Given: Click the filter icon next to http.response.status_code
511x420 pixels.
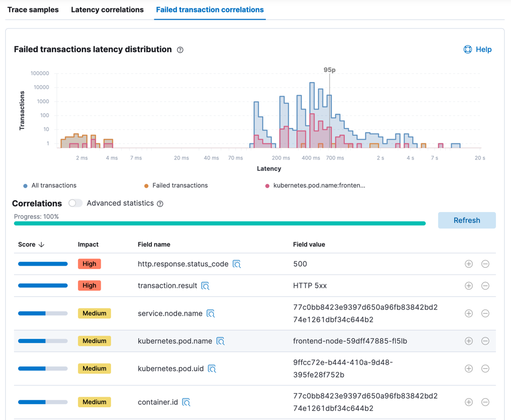Looking at the screenshot, I should point(236,264).
